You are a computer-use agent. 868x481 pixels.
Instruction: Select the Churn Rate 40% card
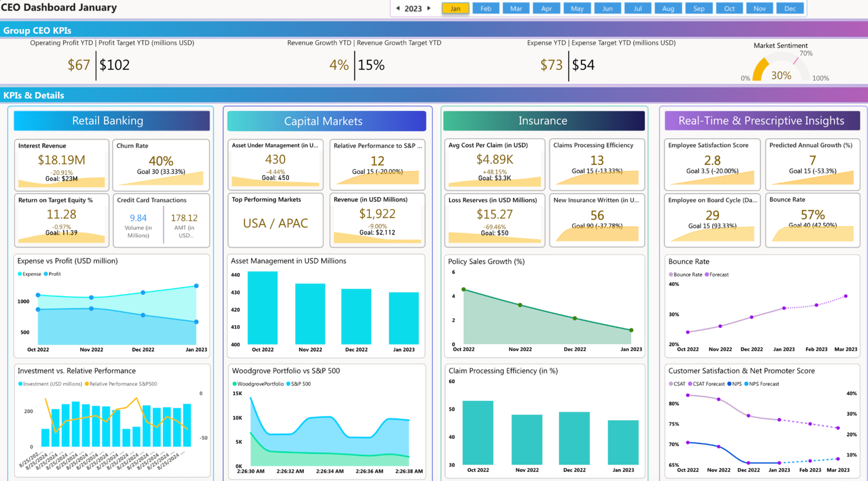tap(161, 165)
